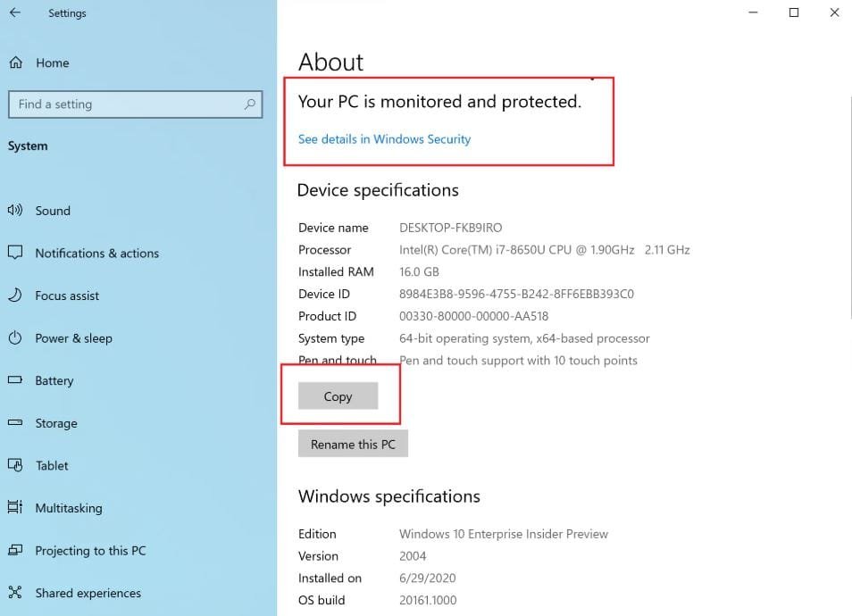Click the Notifications & actions icon
852x616 pixels.
tap(15, 254)
